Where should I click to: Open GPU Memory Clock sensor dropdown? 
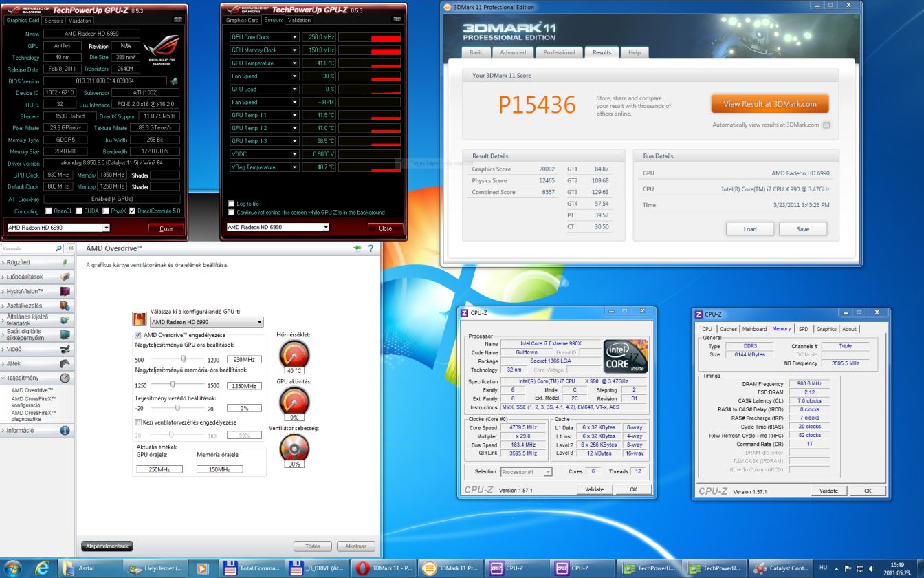click(x=295, y=50)
